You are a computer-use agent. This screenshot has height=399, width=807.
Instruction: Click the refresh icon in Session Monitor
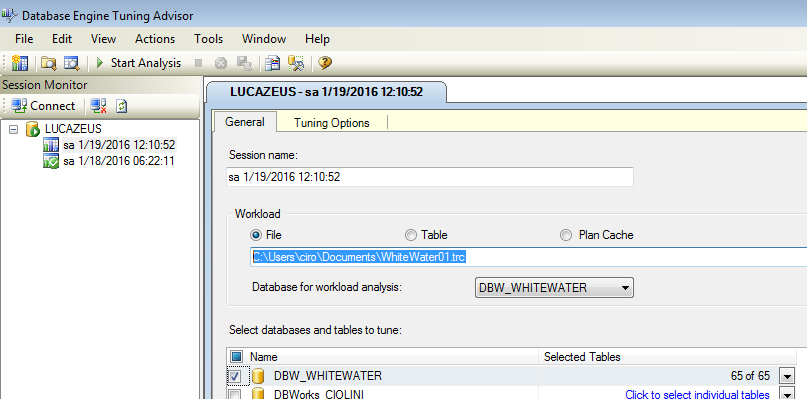121,106
